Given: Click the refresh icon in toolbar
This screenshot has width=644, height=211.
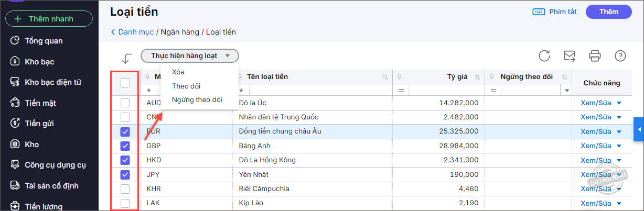Looking at the screenshot, I should 544,55.
